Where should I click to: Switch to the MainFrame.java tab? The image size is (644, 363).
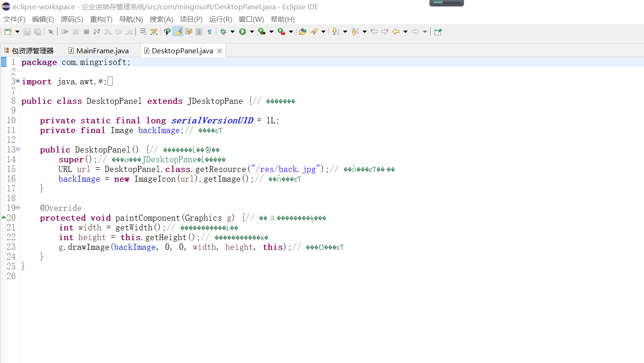(99, 51)
